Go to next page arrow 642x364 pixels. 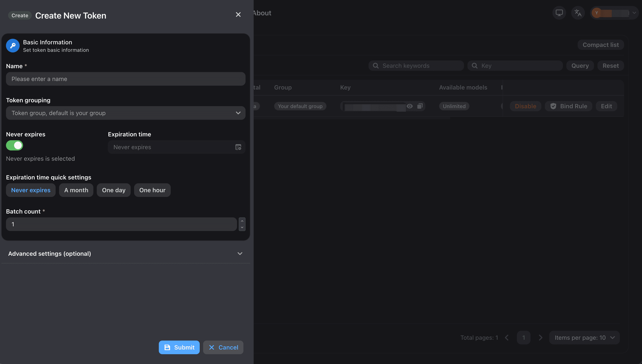pyautogui.click(x=541, y=338)
